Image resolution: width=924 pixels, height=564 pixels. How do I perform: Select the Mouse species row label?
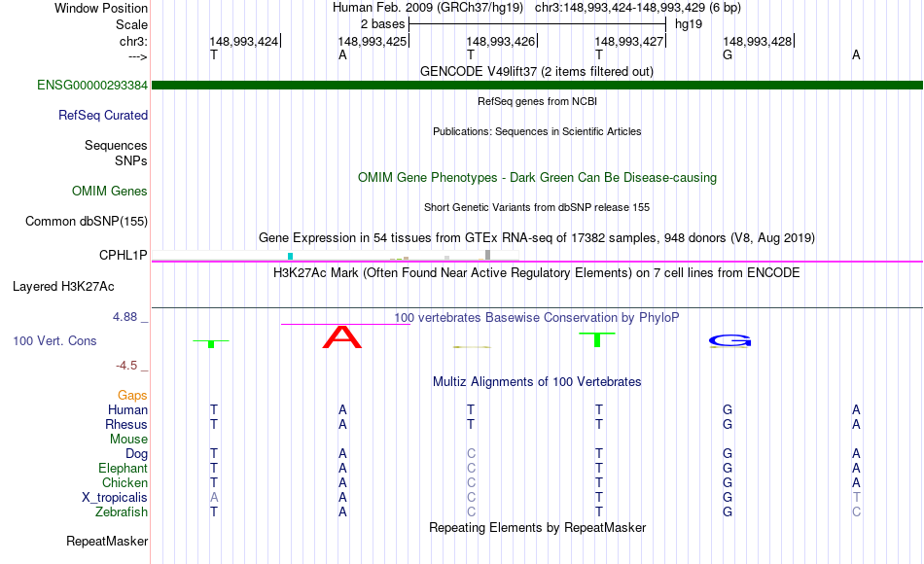[128, 440]
